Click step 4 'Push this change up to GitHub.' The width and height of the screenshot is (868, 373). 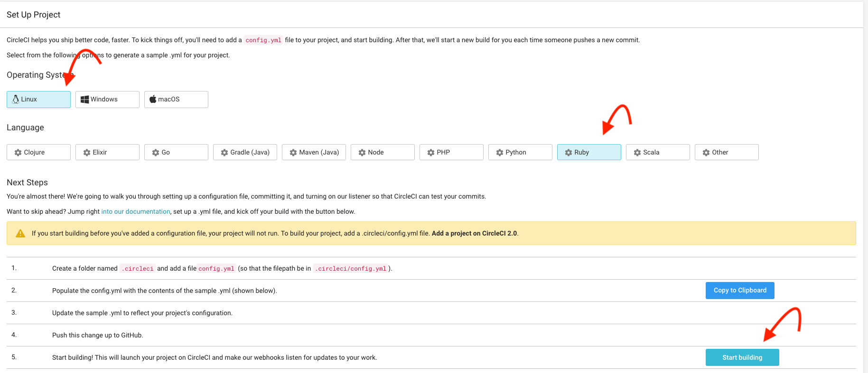[98, 335]
